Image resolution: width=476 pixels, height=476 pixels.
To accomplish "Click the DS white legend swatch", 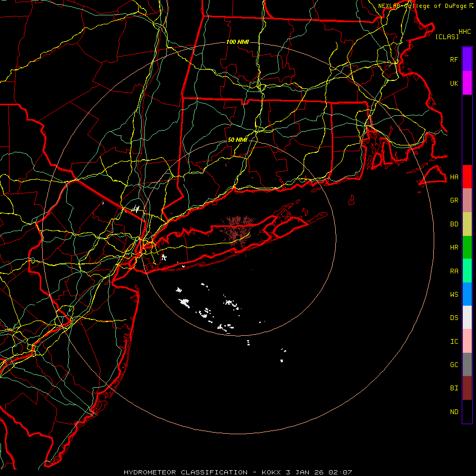I will (467, 317).
